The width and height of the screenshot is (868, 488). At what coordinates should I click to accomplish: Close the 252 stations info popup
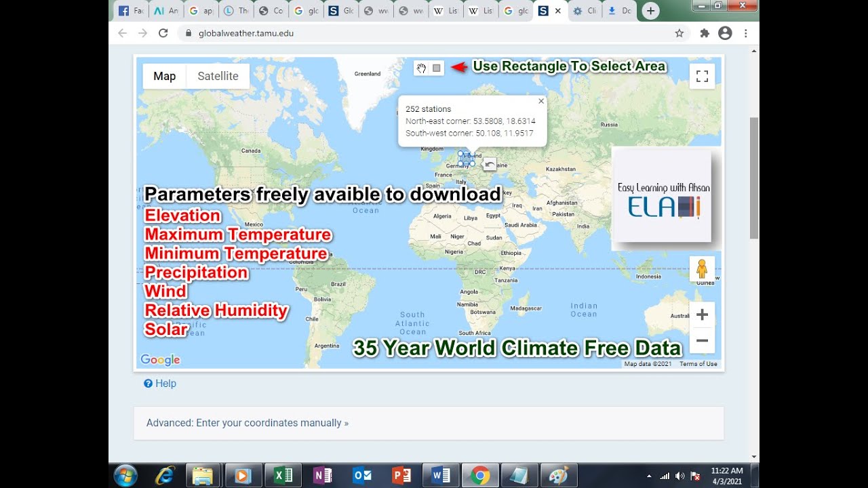tap(541, 101)
